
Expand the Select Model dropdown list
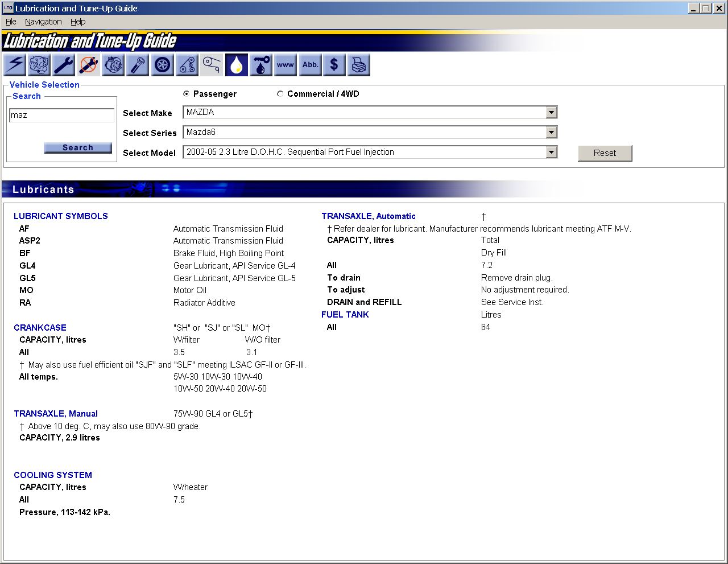[551, 152]
